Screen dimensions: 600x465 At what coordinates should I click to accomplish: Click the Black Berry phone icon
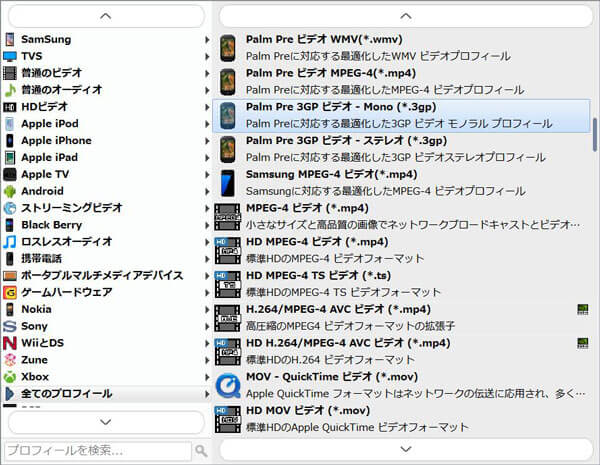point(10,225)
